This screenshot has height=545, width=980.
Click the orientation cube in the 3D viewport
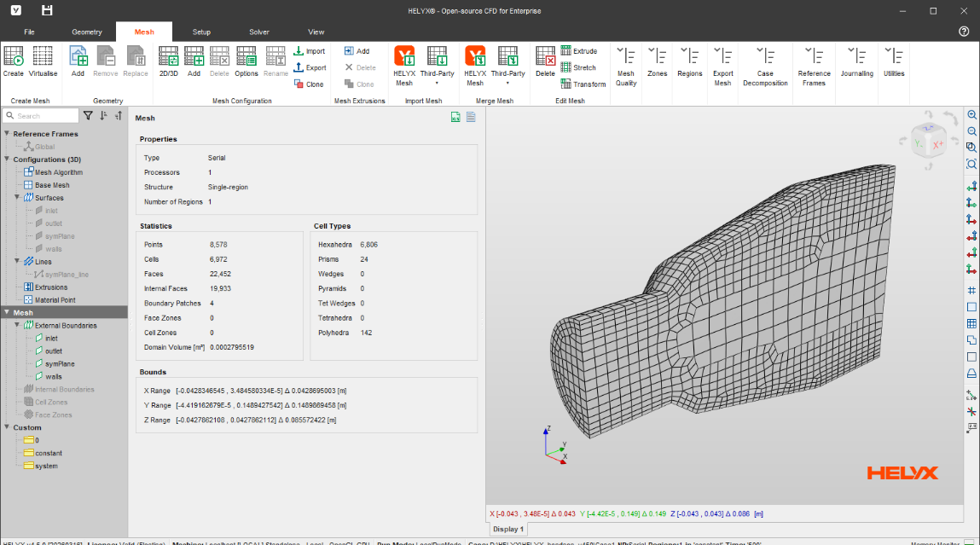pos(929,140)
